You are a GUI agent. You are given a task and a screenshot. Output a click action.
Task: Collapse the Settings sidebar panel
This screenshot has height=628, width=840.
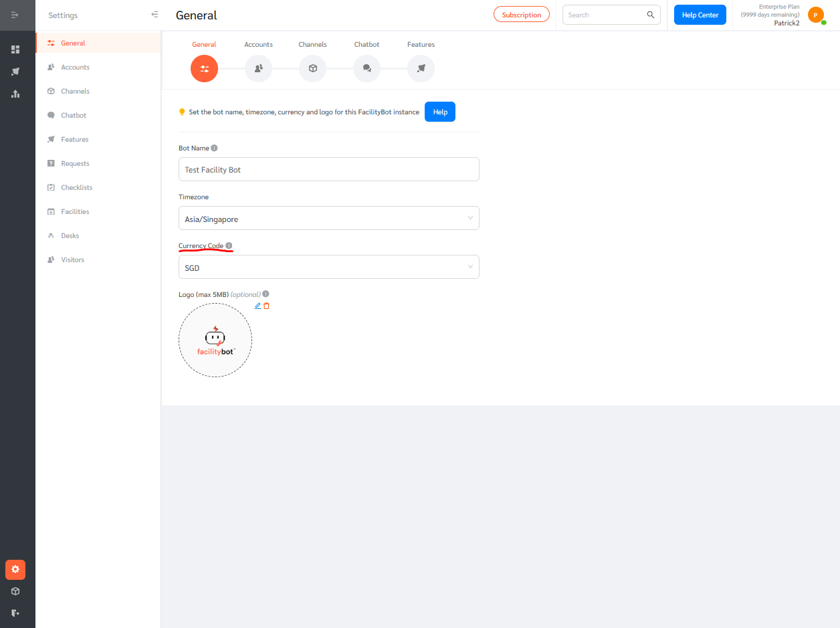[x=154, y=15]
